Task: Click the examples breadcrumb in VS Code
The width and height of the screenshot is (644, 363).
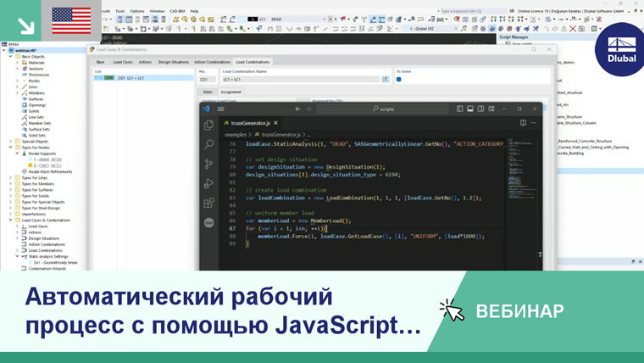Action: point(236,135)
